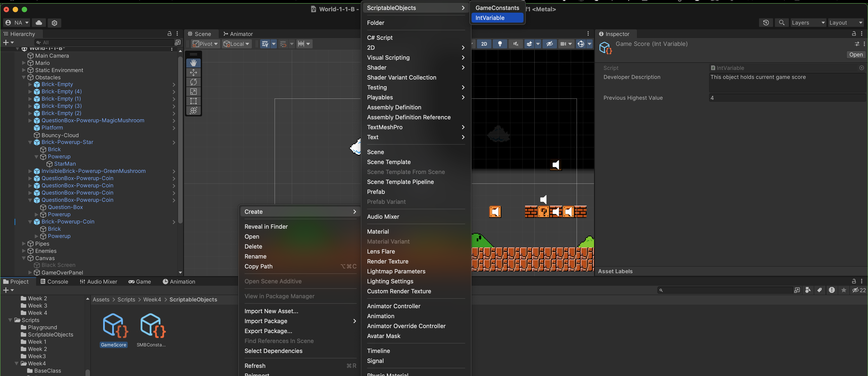The height and width of the screenshot is (376, 868).
Task: Click Project search by label icon
Action: 819,290
